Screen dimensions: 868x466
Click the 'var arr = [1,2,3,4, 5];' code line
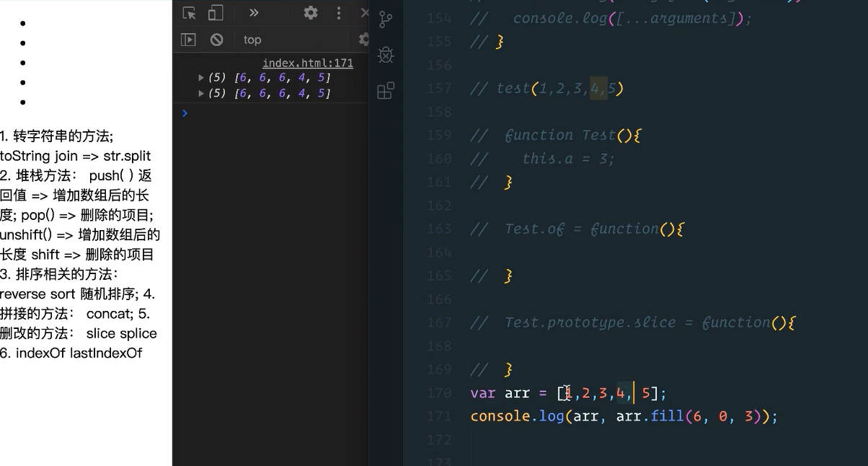click(x=568, y=392)
